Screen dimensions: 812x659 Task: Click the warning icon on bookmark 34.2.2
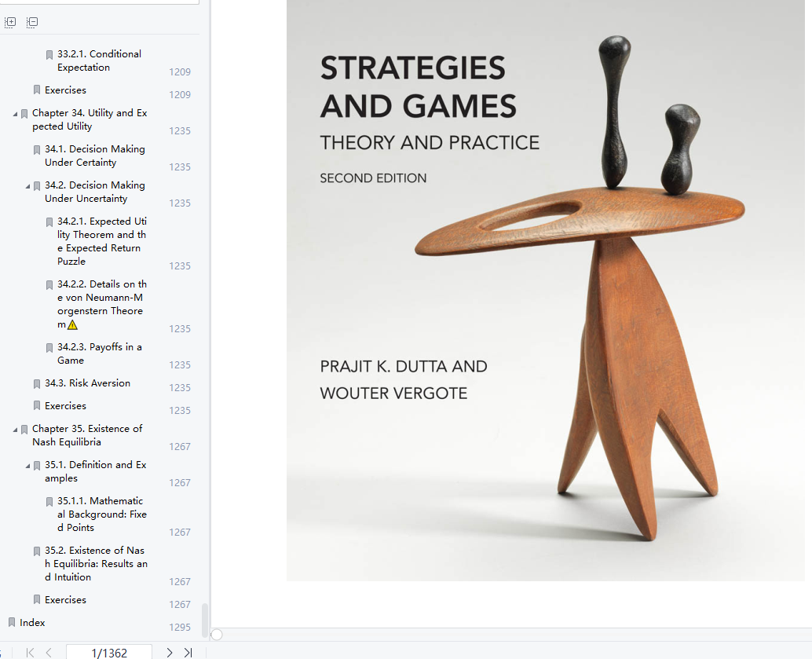pyautogui.click(x=72, y=325)
